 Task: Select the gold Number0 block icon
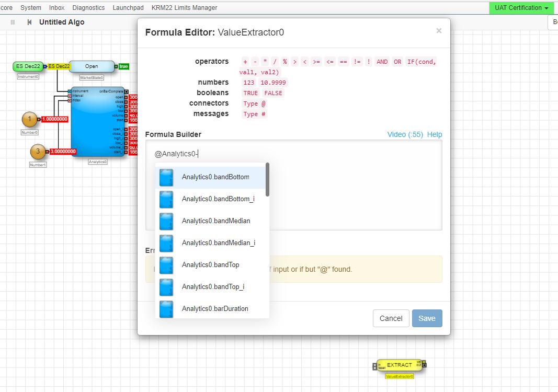[x=30, y=120]
